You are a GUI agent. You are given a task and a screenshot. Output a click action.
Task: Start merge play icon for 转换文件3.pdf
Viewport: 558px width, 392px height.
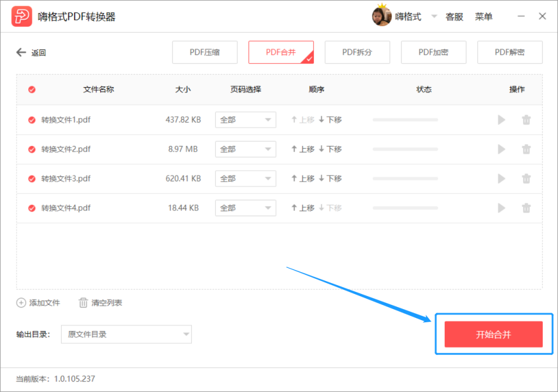point(501,179)
